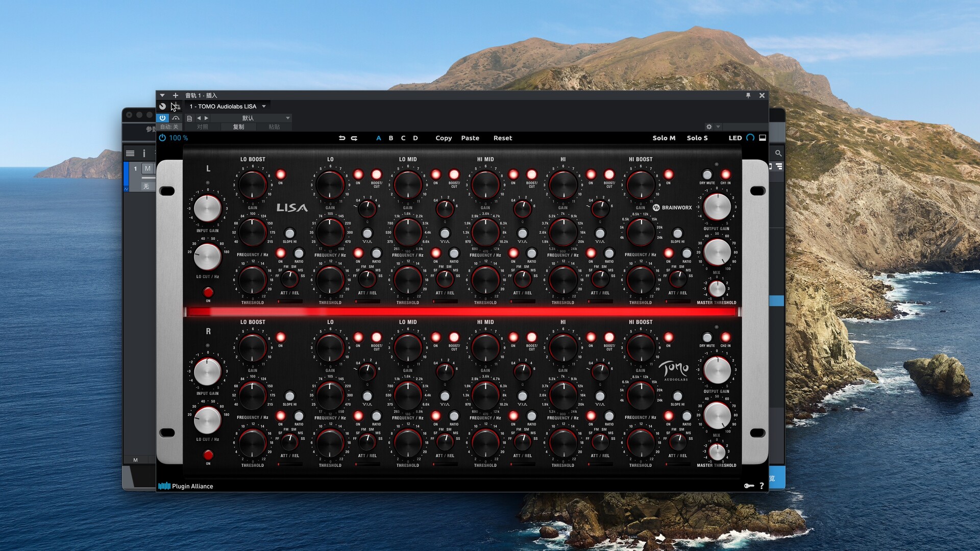Expand the arrow next to gear icon
This screenshot has height=551, width=980.
[x=718, y=127]
